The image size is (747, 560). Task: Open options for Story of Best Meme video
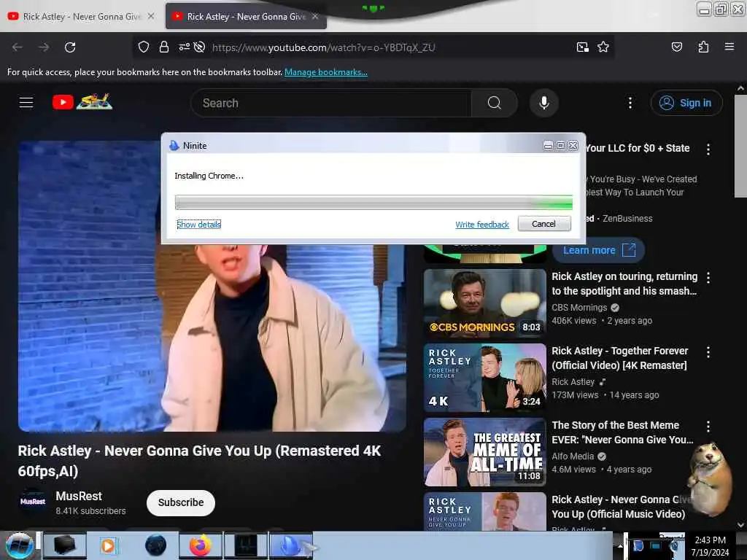point(708,426)
